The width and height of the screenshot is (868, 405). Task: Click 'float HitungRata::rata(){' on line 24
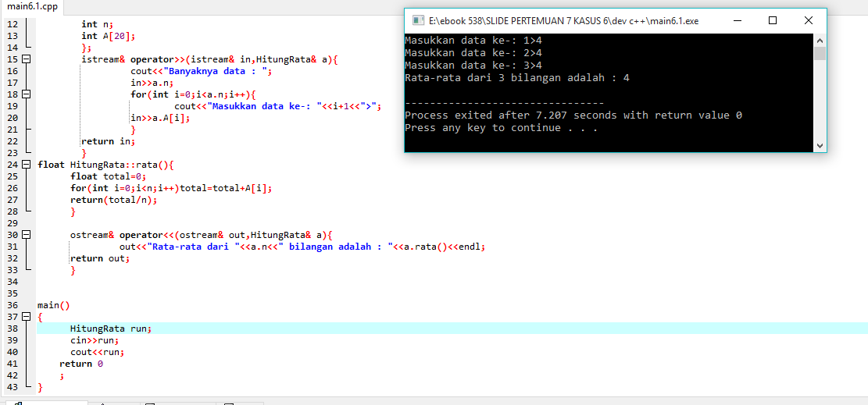pyautogui.click(x=105, y=165)
